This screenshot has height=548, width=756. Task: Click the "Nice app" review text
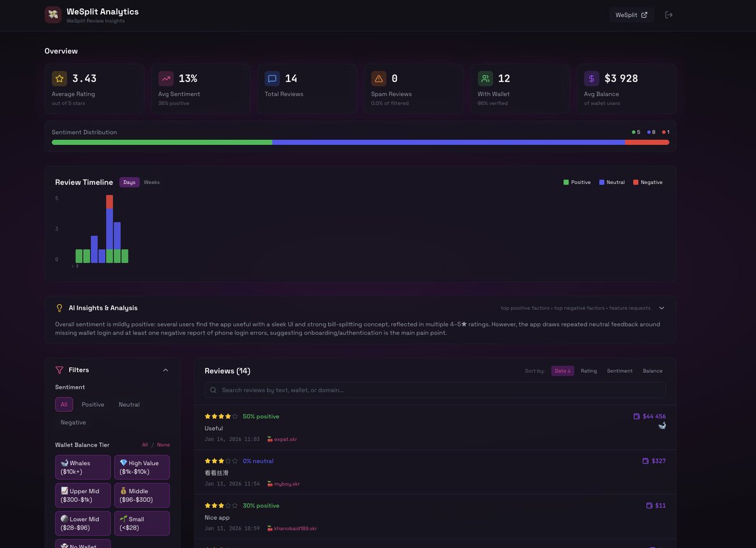(x=217, y=518)
